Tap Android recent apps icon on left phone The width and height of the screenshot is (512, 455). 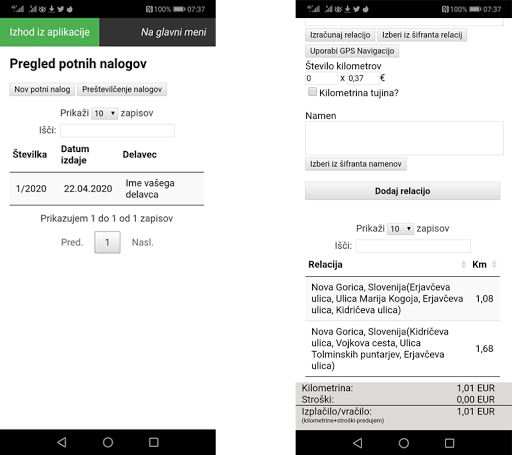[x=154, y=442]
